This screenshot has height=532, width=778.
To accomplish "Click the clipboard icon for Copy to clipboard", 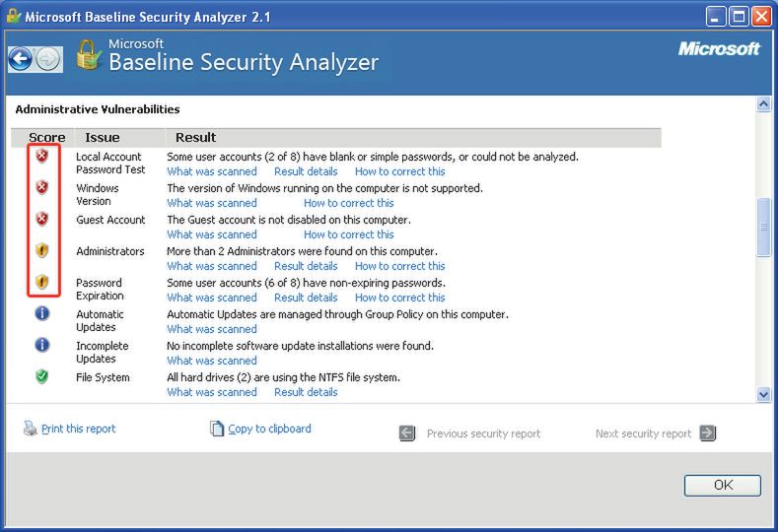I will click(217, 429).
